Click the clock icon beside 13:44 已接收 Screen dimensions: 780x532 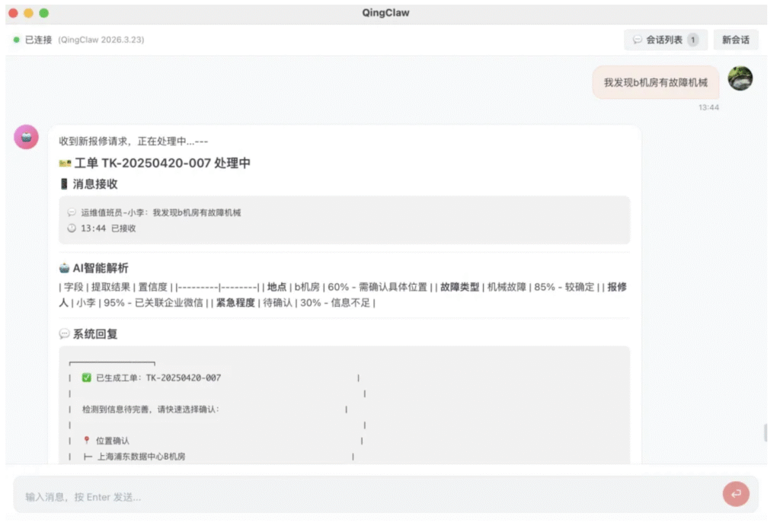coord(72,228)
